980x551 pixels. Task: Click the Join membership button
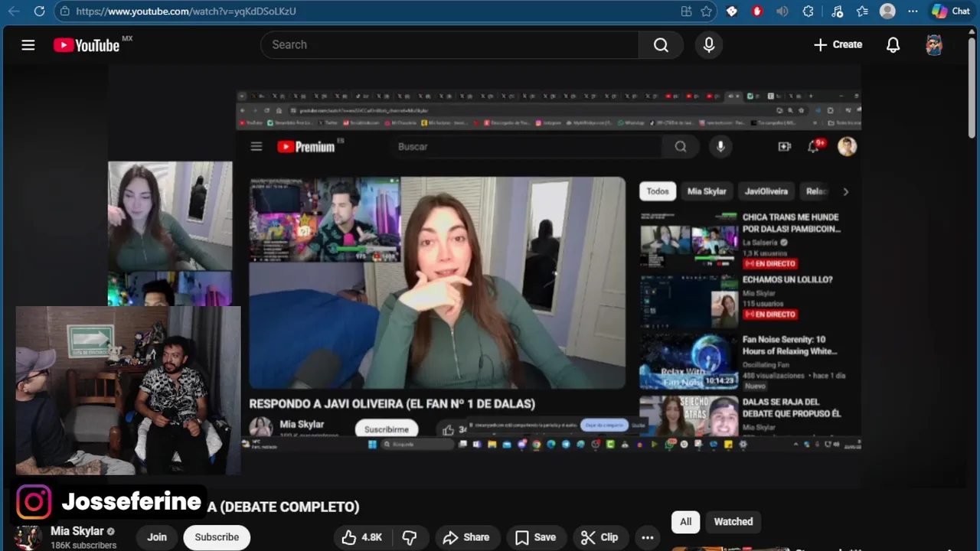(157, 537)
